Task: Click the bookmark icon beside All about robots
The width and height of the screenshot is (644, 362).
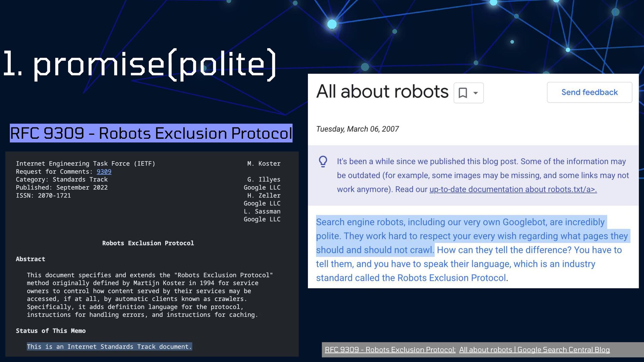Action: [x=463, y=93]
